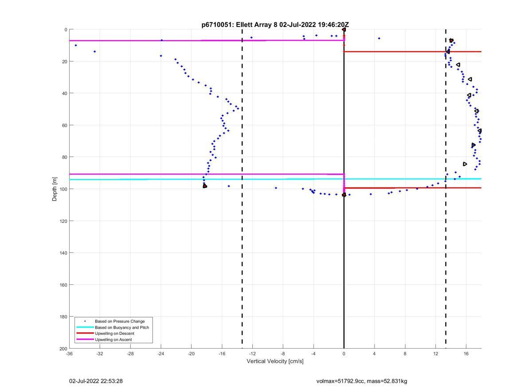
Task: Click the 12 tick on the velocity axis
Action: 436,353
